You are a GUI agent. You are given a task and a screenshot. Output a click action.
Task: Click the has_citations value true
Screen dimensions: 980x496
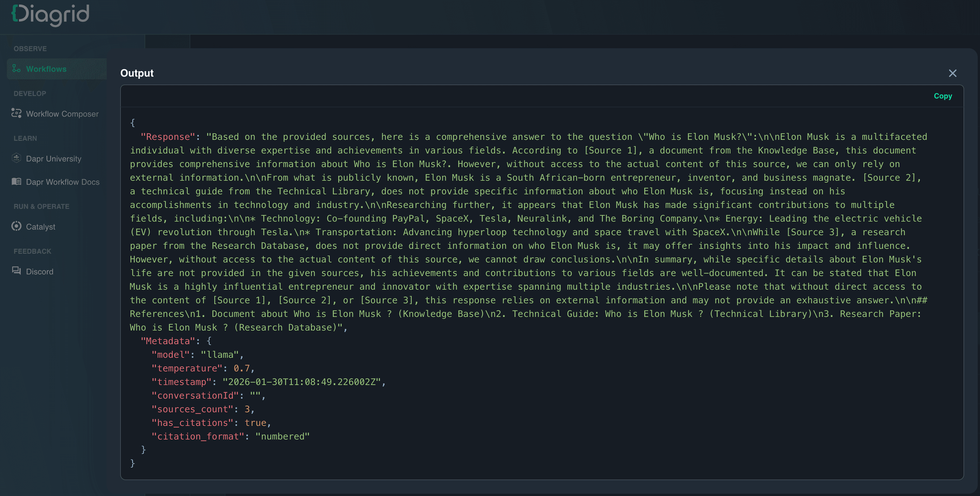click(x=255, y=423)
